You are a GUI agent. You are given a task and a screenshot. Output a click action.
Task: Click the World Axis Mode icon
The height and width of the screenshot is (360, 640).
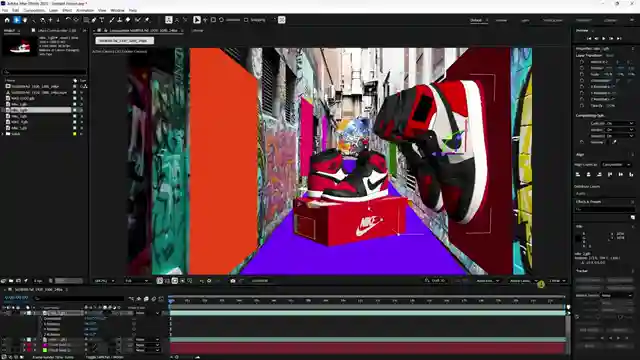click(177, 20)
